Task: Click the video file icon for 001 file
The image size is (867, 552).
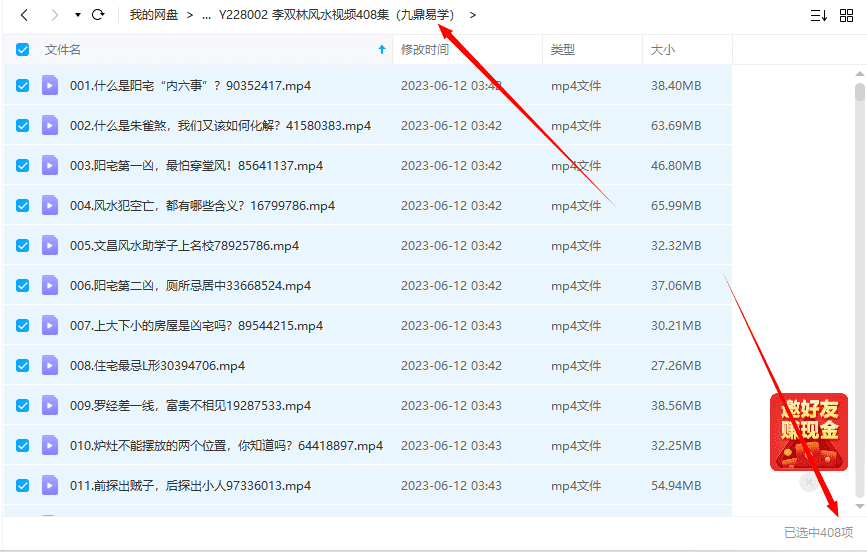Action: (50, 86)
